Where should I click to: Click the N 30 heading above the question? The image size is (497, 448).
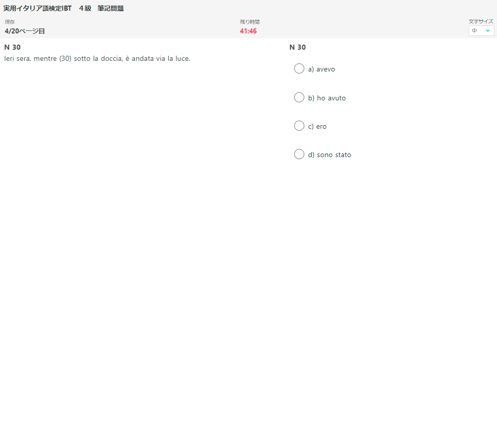pos(12,47)
